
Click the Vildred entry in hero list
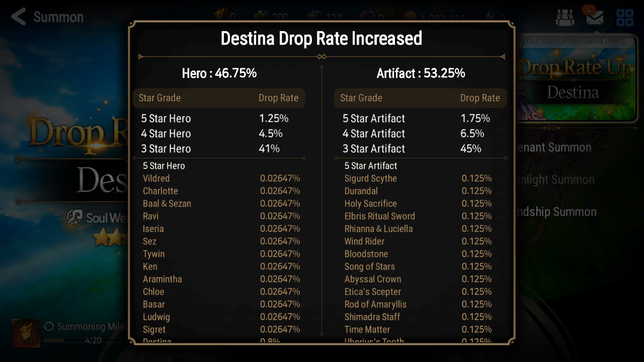point(156,178)
